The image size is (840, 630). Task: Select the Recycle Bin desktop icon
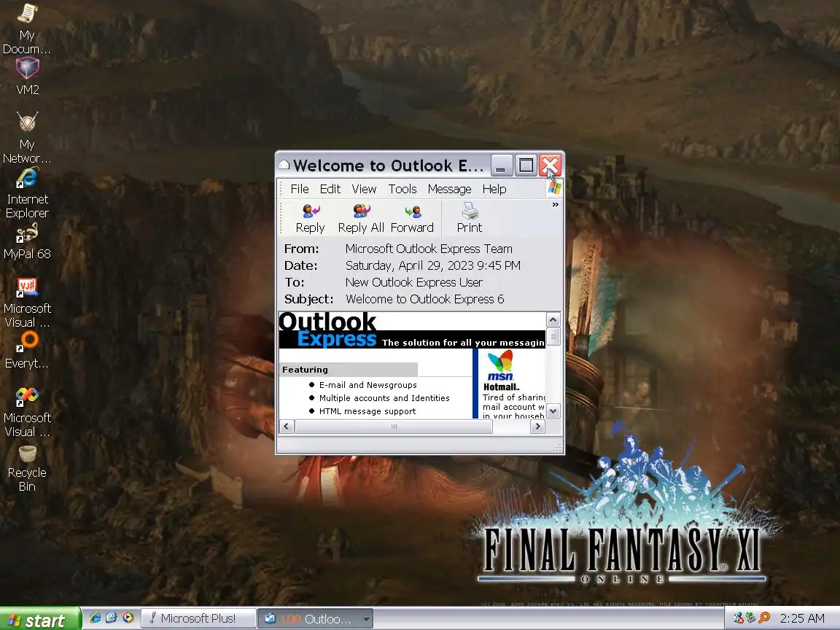click(x=27, y=468)
